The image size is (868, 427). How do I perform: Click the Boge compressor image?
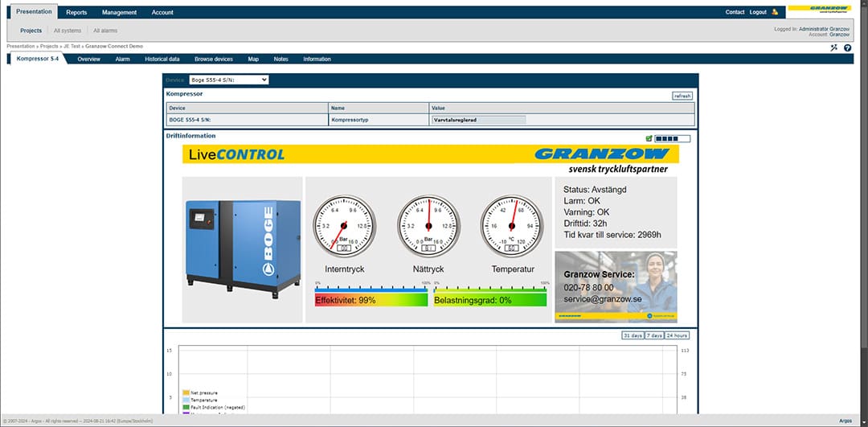pos(243,248)
